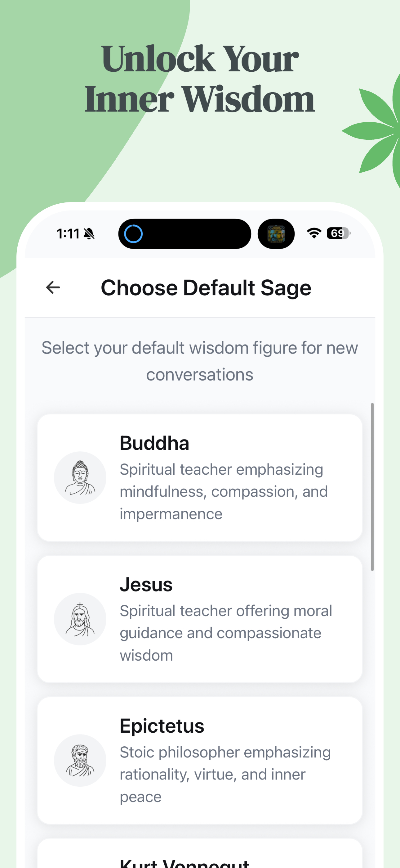Tap the silent mode bell icon
Screen dimensions: 400x868
coord(89,233)
